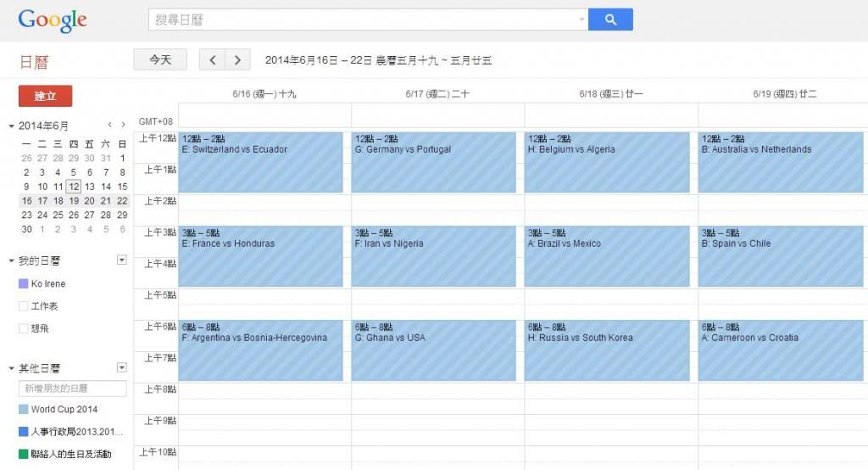Open the 我的日曆 options menu arrow
868x470 pixels.
pyautogui.click(x=121, y=260)
